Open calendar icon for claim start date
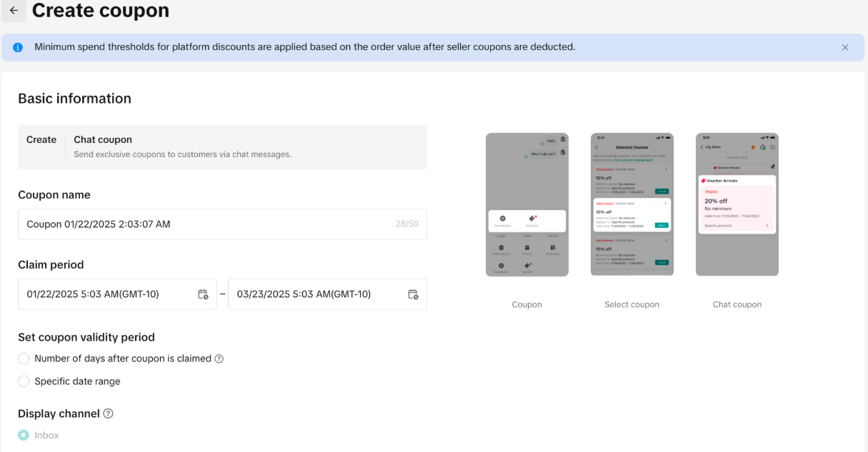Viewport: 868px width, 452px height. [x=203, y=294]
